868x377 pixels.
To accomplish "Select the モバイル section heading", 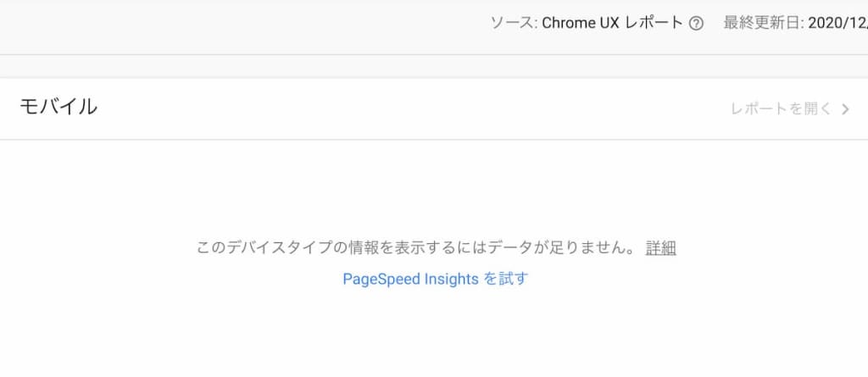I will tap(58, 106).
